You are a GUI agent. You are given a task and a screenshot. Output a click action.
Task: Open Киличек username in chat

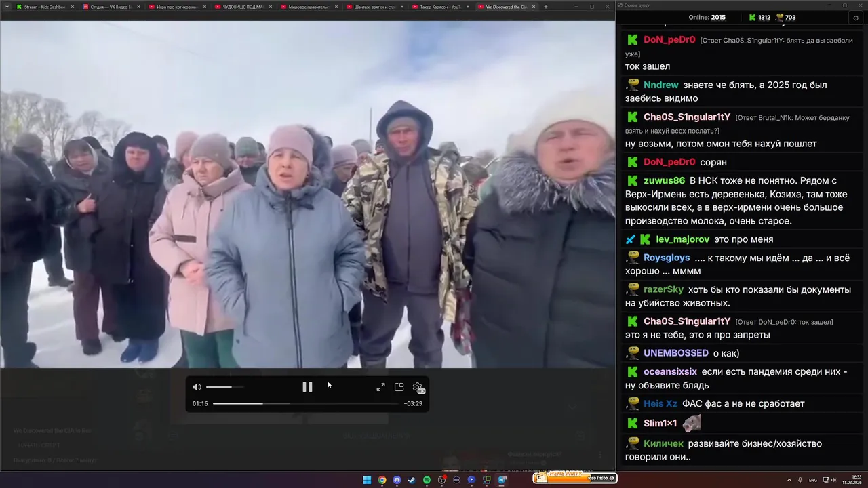point(663,443)
